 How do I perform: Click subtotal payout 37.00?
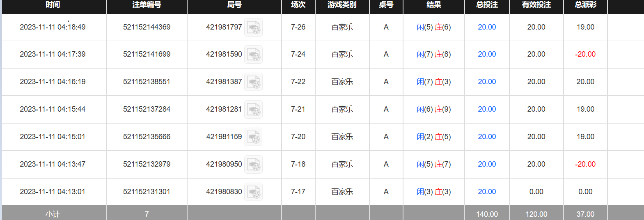click(585, 214)
